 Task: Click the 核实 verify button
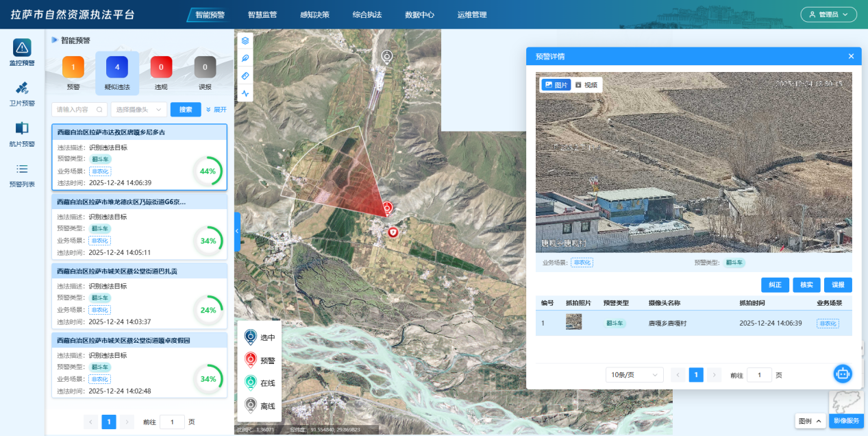pos(806,285)
